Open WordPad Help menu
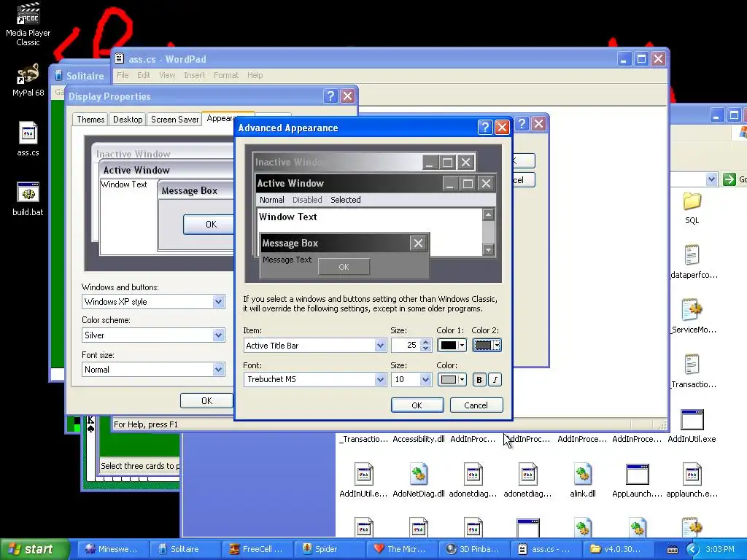 click(x=255, y=75)
